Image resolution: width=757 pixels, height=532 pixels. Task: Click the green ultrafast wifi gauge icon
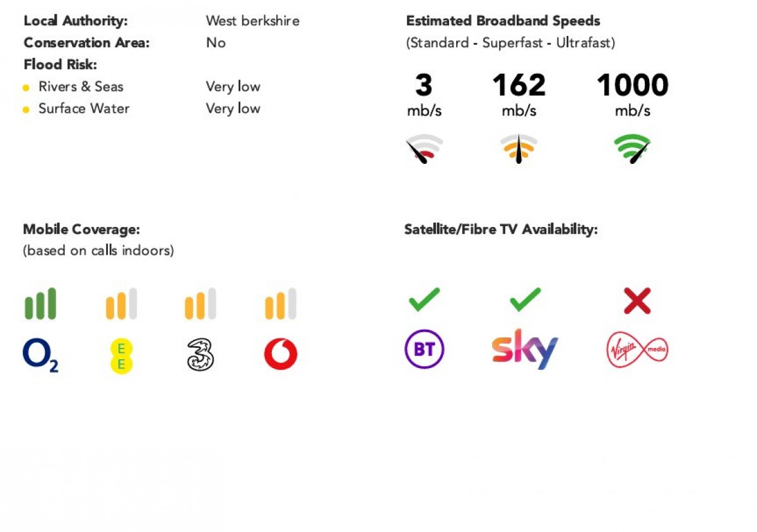[632, 149]
